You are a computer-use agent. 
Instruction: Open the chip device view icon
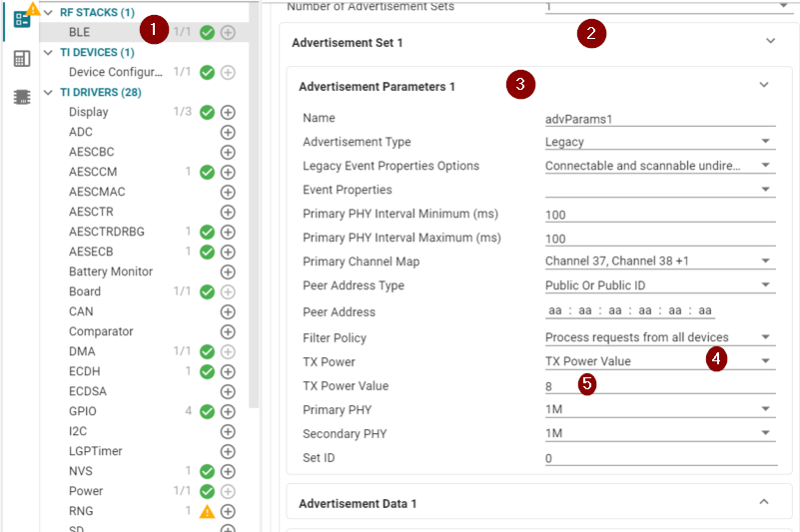click(21, 97)
